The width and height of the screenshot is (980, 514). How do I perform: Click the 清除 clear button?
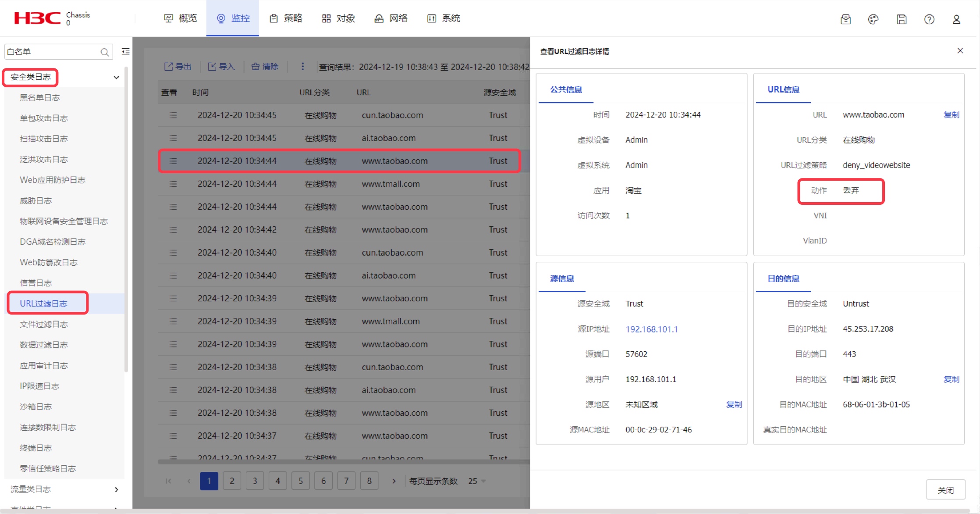[265, 67]
